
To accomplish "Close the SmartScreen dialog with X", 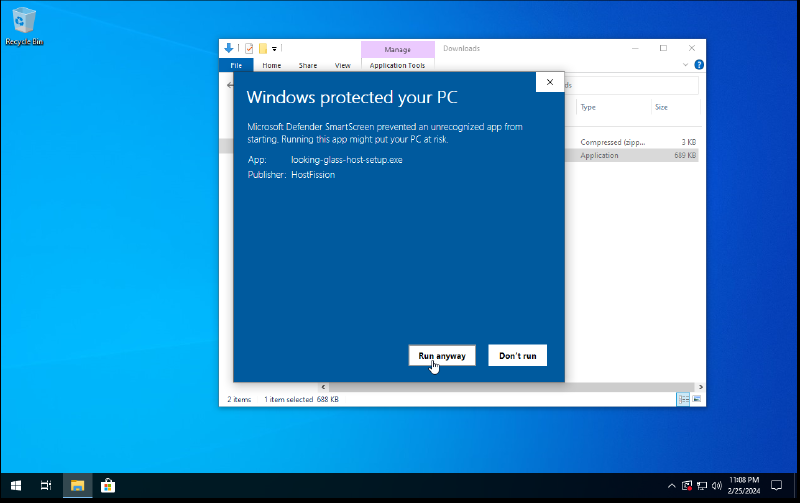I will click(549, 82).
